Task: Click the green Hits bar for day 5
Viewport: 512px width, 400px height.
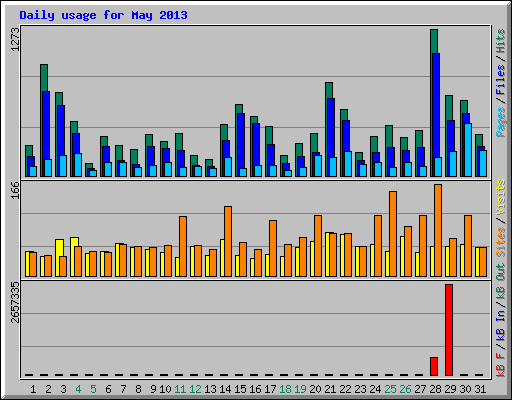Action: point(89,166)
